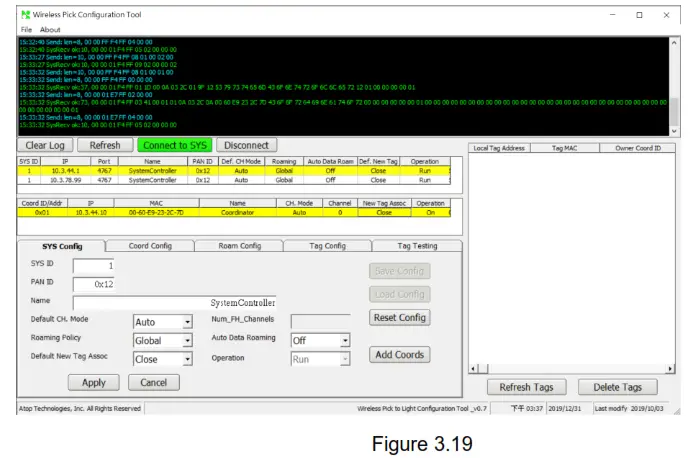694x458 pixels.
Task: Click the Local Tag Address column header
Action: coord(499,148)
